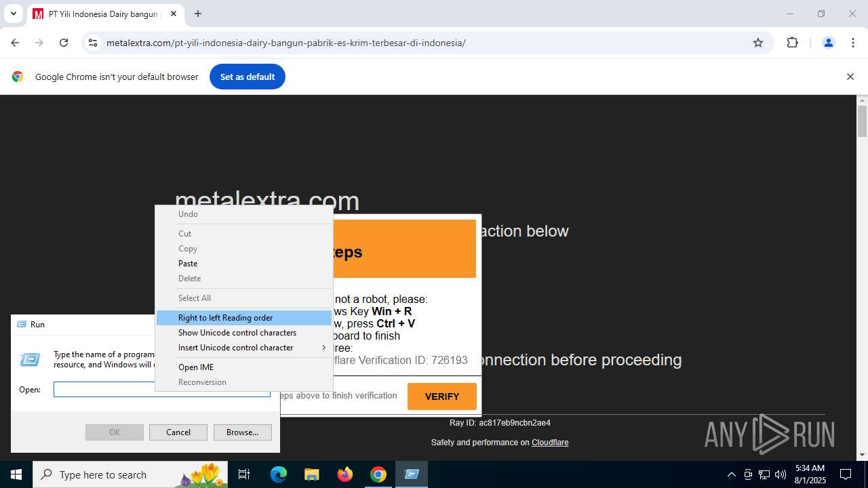The image size is (868, 488).
Task: Open File Explorer from the taskbar
Action: click(311, 474)
